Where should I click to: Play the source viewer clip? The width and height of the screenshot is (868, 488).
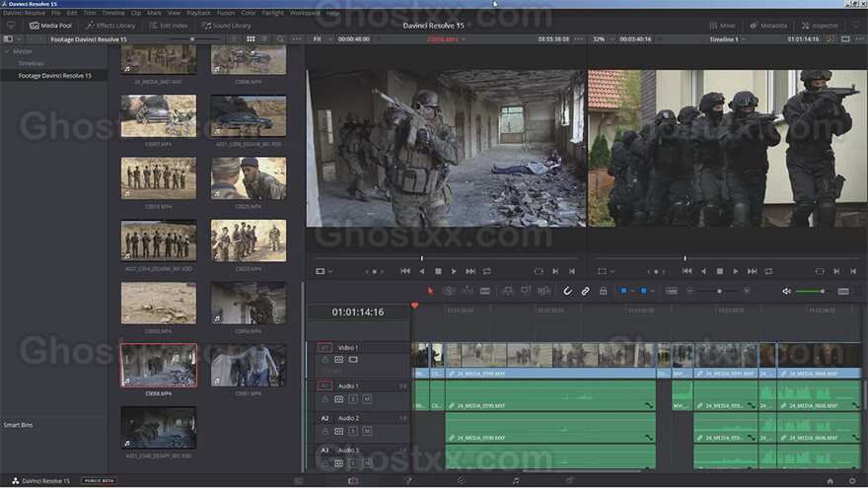pos(454,271)
